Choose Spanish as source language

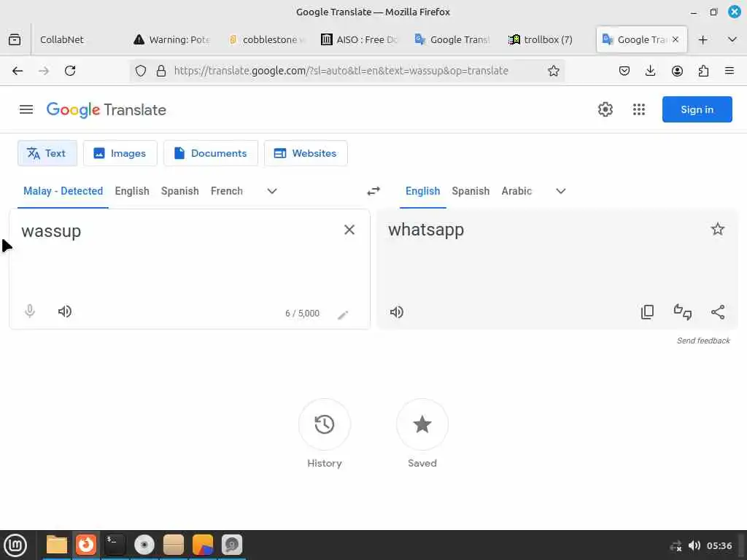pos(179,191)
